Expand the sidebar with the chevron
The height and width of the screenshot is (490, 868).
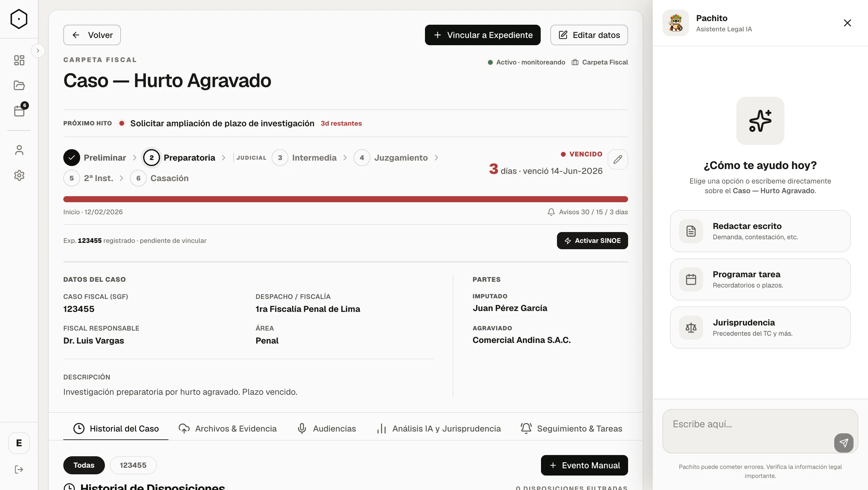[38, 51]
